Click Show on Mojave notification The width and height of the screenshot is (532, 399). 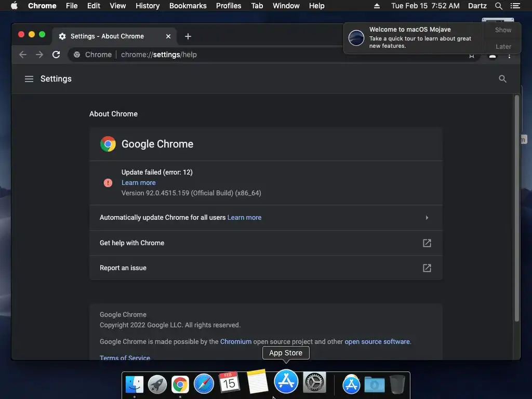tap(503, 30)
